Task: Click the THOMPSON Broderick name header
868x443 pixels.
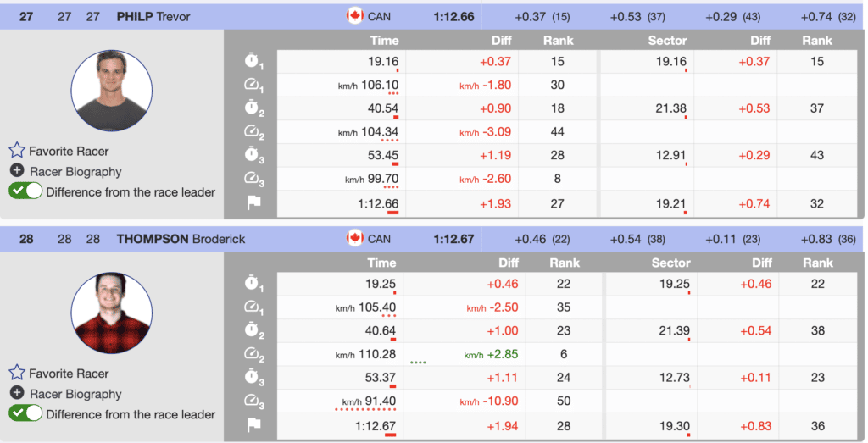Action: pyautogui.click(x=181, y=239)
